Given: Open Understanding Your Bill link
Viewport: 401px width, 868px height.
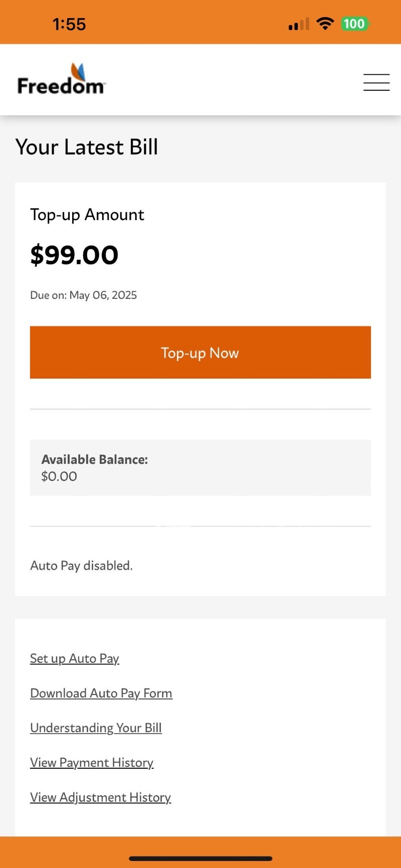Looking at the screenshot, I should tap(96, 728).
